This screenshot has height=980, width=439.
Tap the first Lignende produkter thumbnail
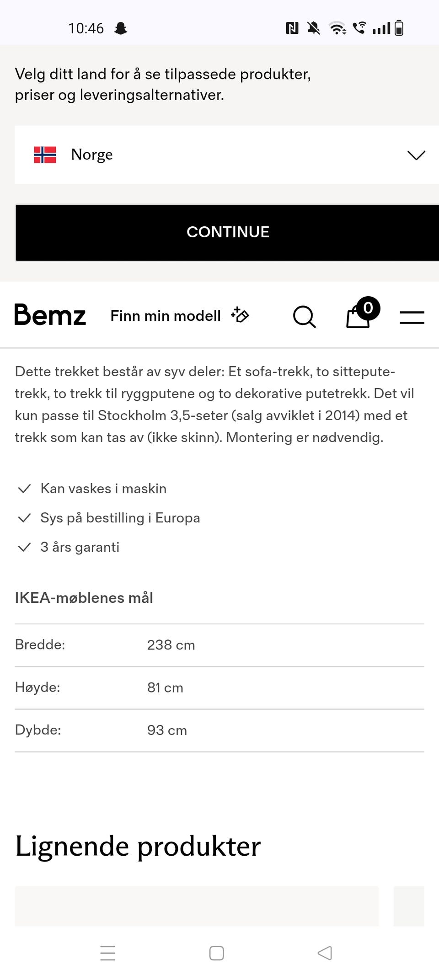point(197,906)
